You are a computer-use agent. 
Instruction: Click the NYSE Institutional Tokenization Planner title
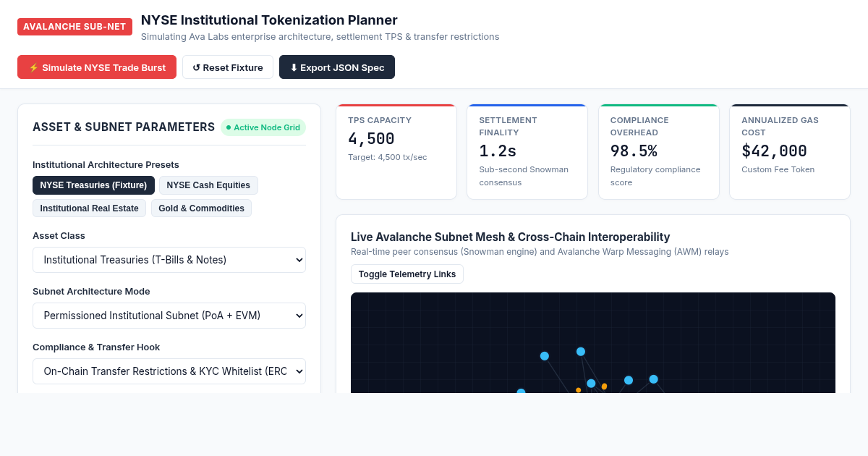click(x=269, y=20)
